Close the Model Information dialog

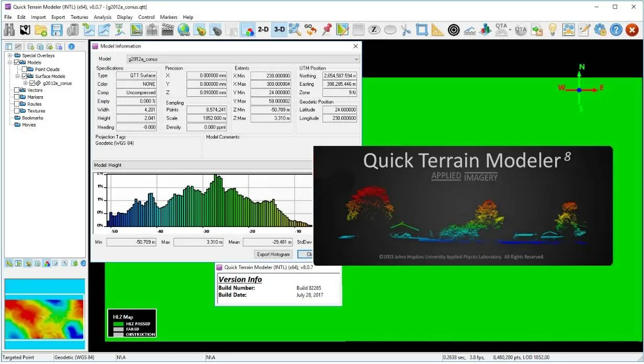pyautogui.click(x=355, y=46)
